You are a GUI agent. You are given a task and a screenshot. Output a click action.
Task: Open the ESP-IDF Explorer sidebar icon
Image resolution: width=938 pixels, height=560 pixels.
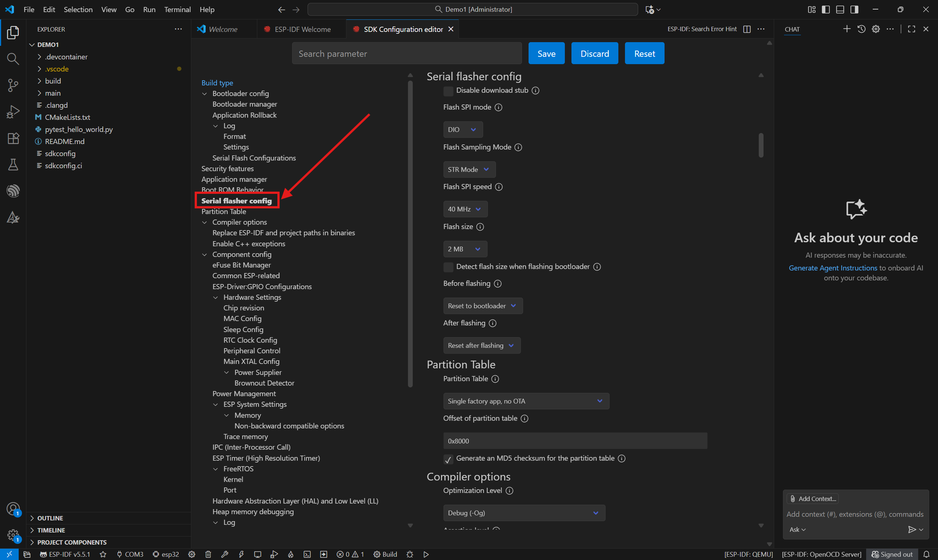click(x=13, y=191)
